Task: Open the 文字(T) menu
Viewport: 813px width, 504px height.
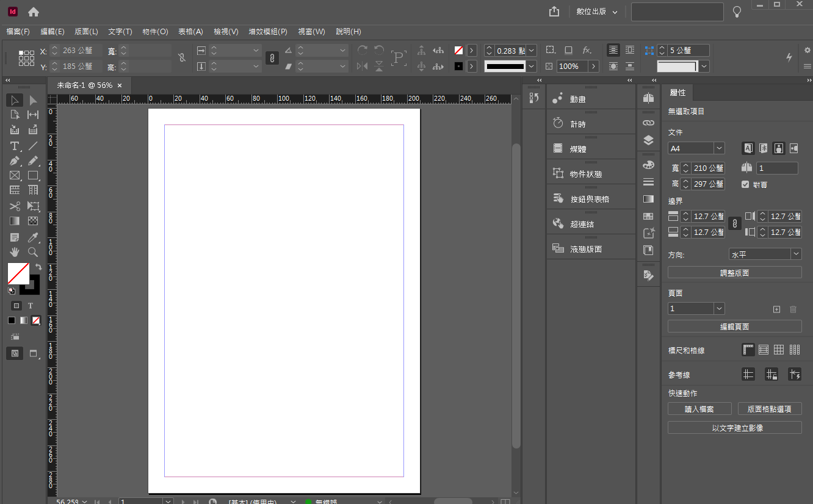Action: [120, 32]
